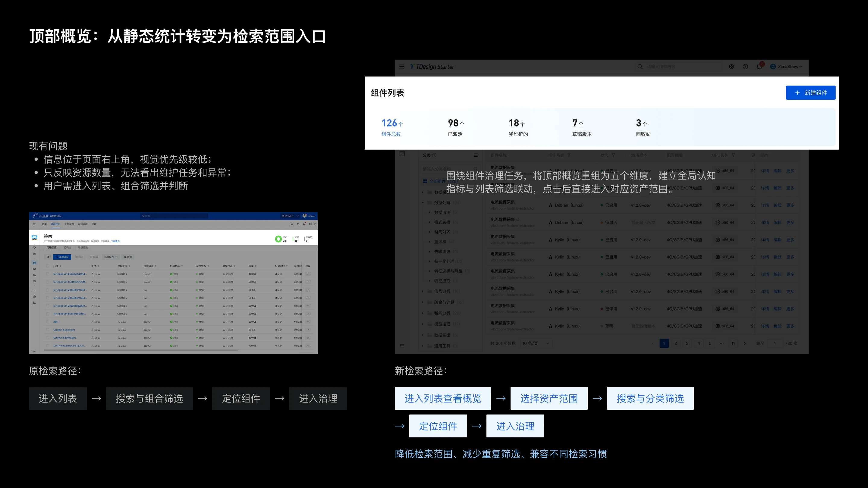
Task: Tick the select-all checkbox beside 名称 header
Action: tap(48, 266)
